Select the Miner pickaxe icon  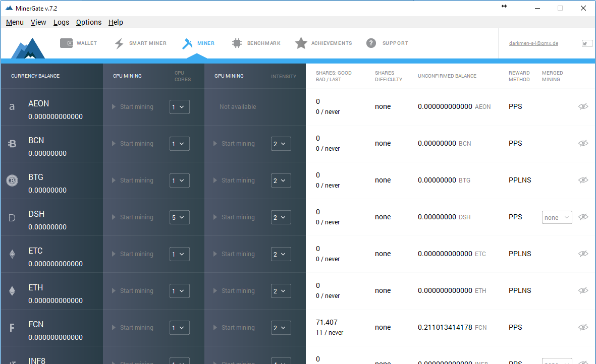(187, 43)
